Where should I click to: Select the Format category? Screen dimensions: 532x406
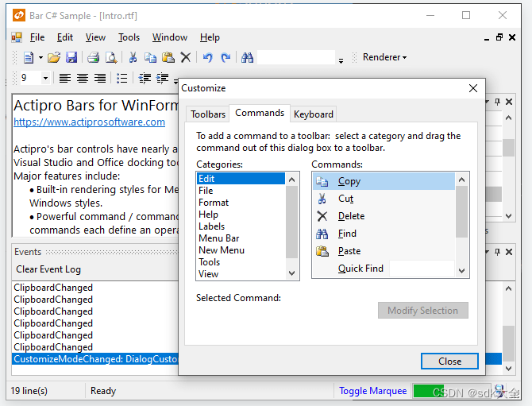pos(241,203)
